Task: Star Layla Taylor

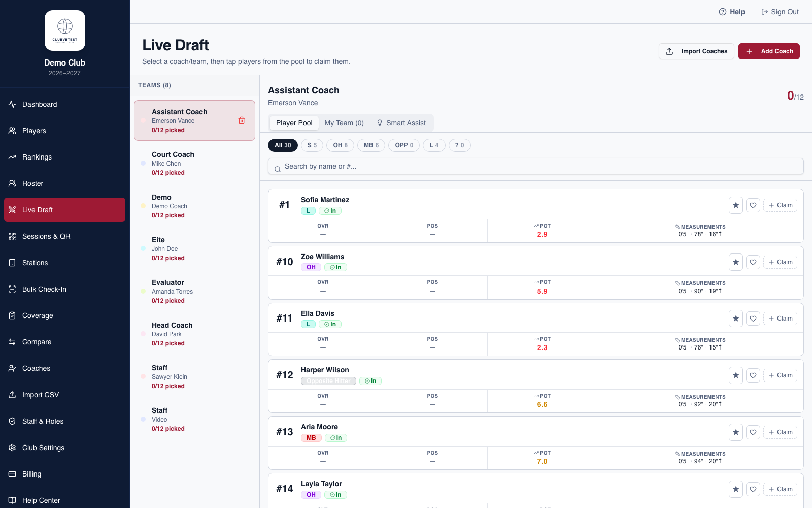Action: (736, 489)
